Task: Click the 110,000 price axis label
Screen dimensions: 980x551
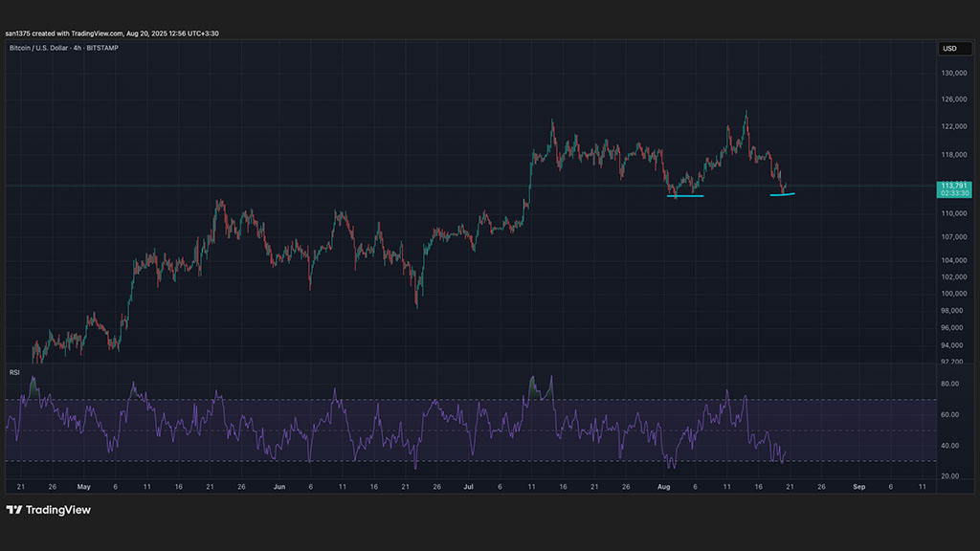Action: pyautogui.click(x=954, y=213)
